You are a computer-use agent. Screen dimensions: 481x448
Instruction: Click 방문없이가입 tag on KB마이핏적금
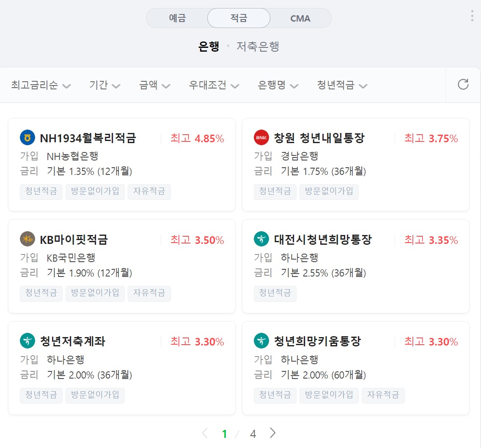click(x=95, y=293)
